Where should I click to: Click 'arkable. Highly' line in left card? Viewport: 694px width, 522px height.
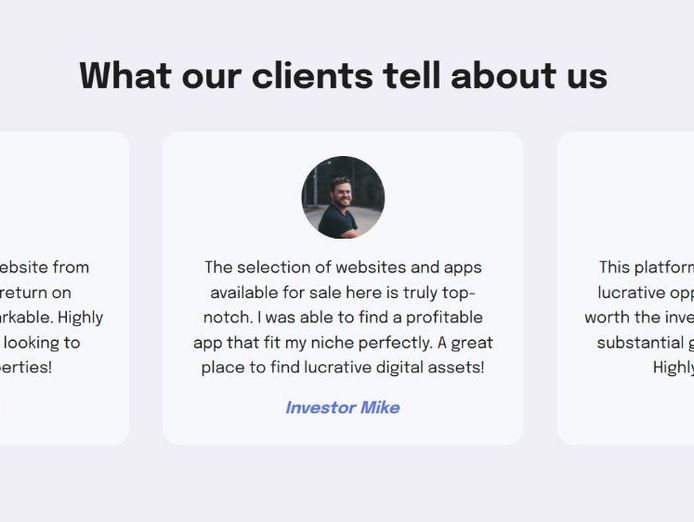tap(51, 317)
